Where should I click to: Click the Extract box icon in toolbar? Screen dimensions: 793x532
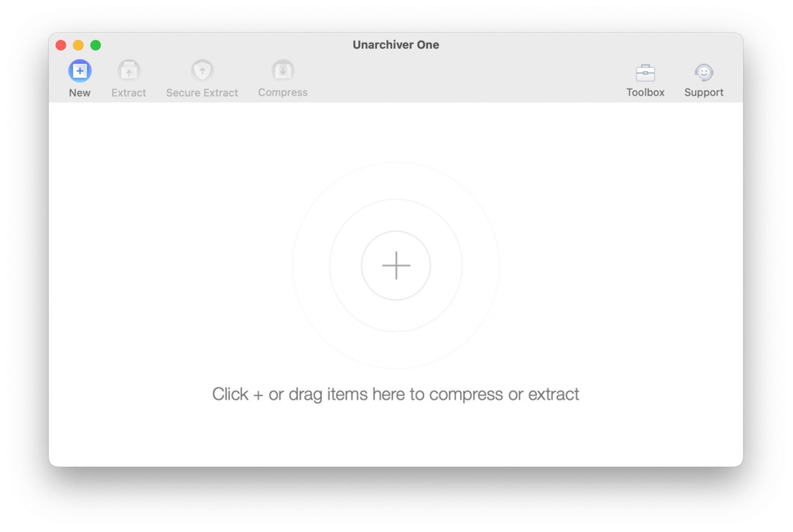tap(129, 71)
